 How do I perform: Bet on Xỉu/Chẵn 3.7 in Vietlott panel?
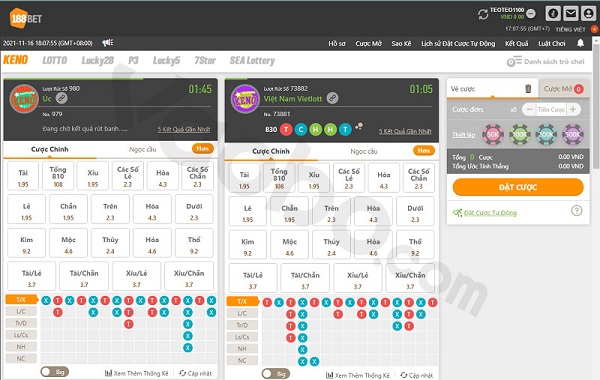pyautogui.click(x=410, y=278)
